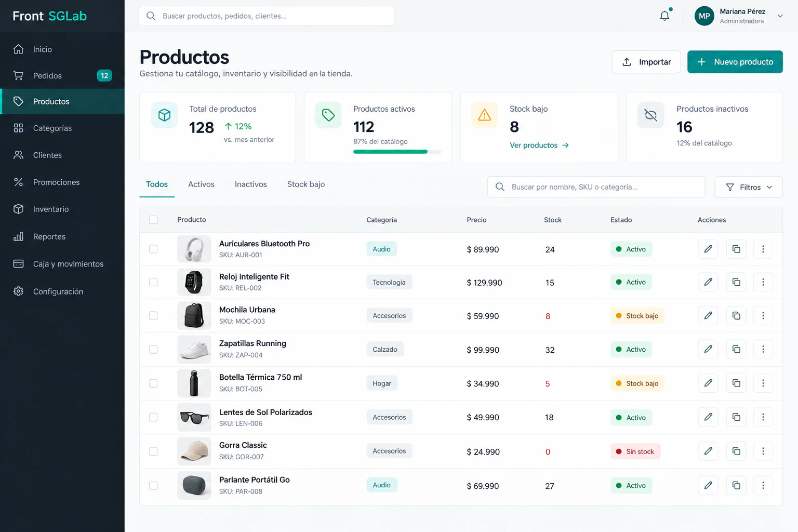The height and width of the screenshot is (532, 798).
Task: Tick the Botella Térmica 750 ml checkbox
Action: tap(153, 383)
